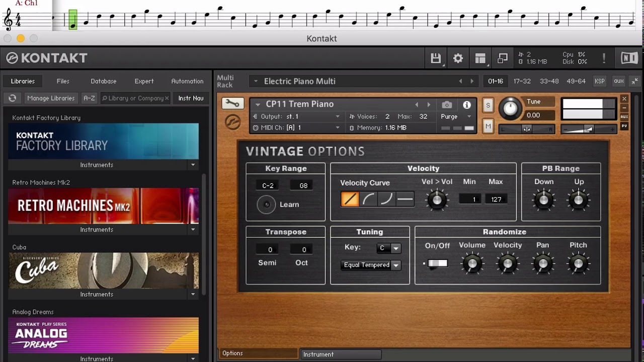Minimize the instrument header with minus button
644x362 pixels.
[x=624, y=108]
